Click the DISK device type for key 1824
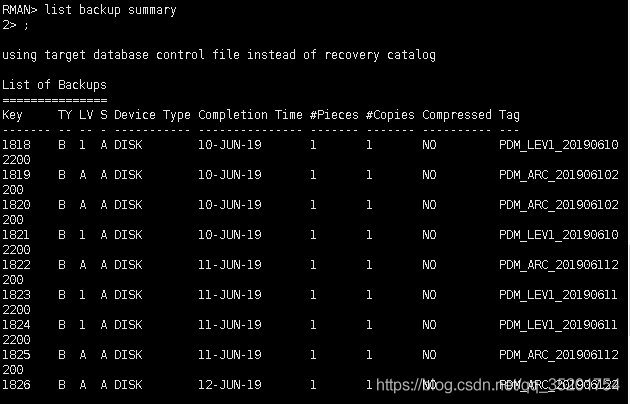Image resolution: width=630 pixels, height=404 pixels. click(128, 325)
